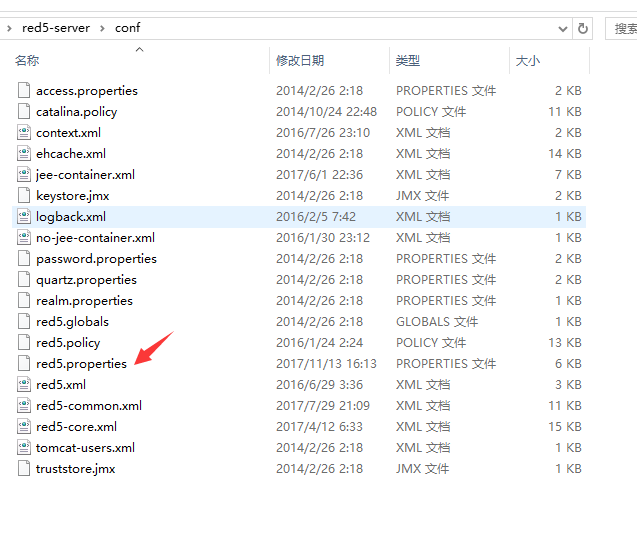This screenshot has width=637, height=547.
Task: Expand the chevron before red5-server
Action: click(9, 28)
